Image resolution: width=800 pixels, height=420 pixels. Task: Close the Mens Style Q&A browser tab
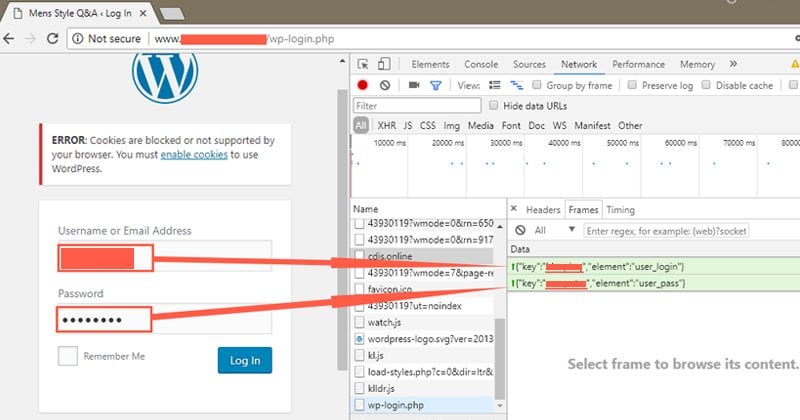click(143, 13)
